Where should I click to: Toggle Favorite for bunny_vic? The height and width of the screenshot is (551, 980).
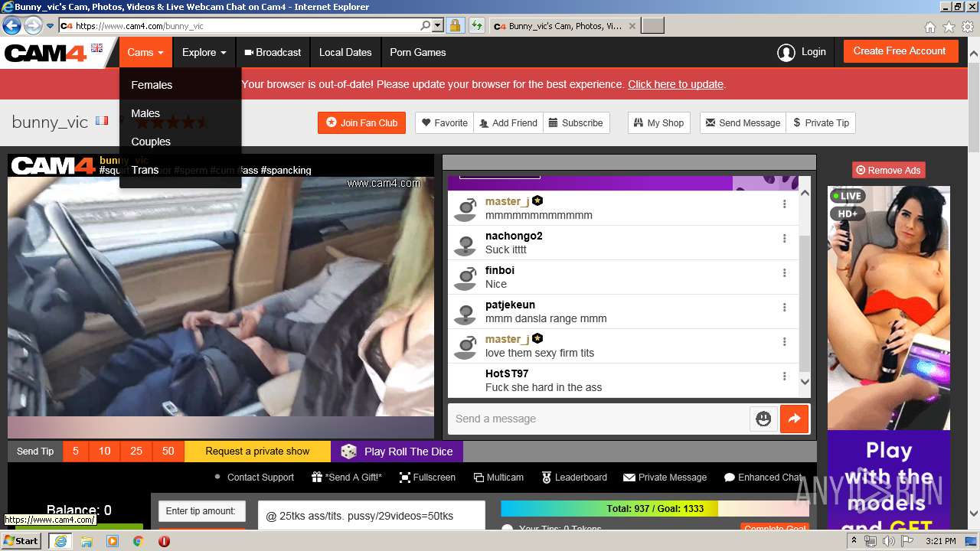click(445, 122)
